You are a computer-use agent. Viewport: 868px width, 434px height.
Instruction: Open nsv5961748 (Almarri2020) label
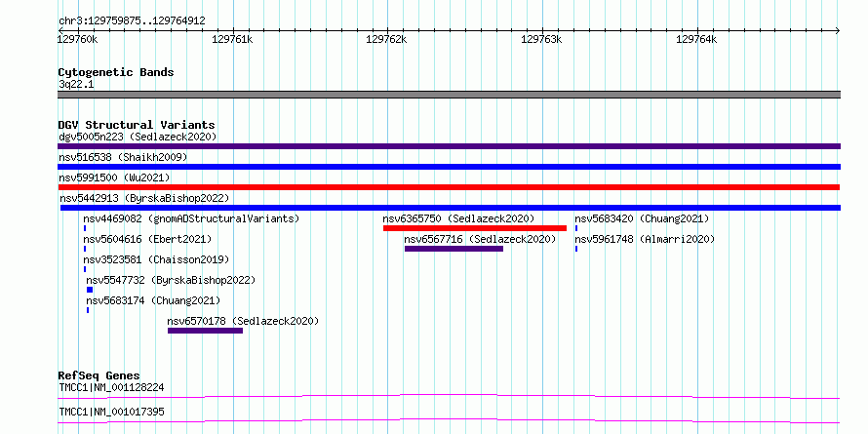(x=645, y=239)
